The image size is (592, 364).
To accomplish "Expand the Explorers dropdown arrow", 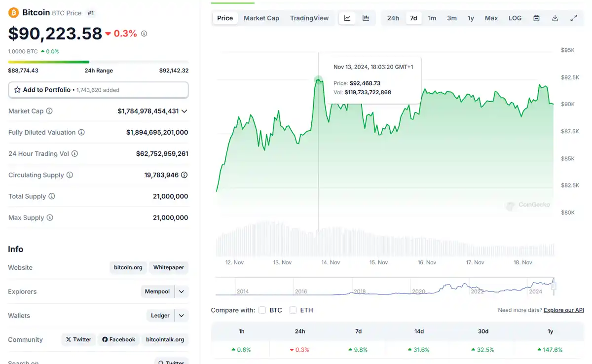I will coord(181,291).
